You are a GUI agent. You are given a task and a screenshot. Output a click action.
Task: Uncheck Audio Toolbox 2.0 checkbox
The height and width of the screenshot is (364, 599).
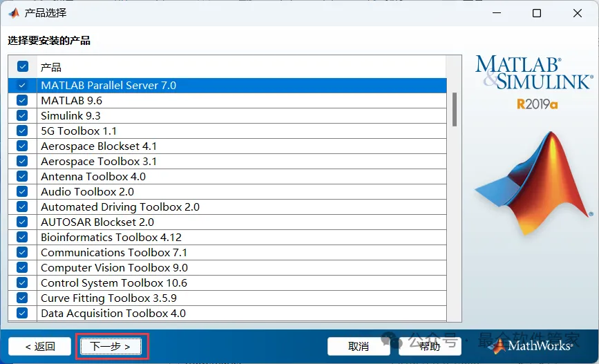22,191
